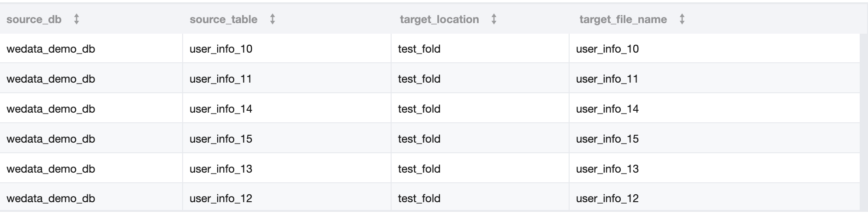Click target_file_name cell user_info_15
This screenshot has height=216, width=868.
[607, 139]
